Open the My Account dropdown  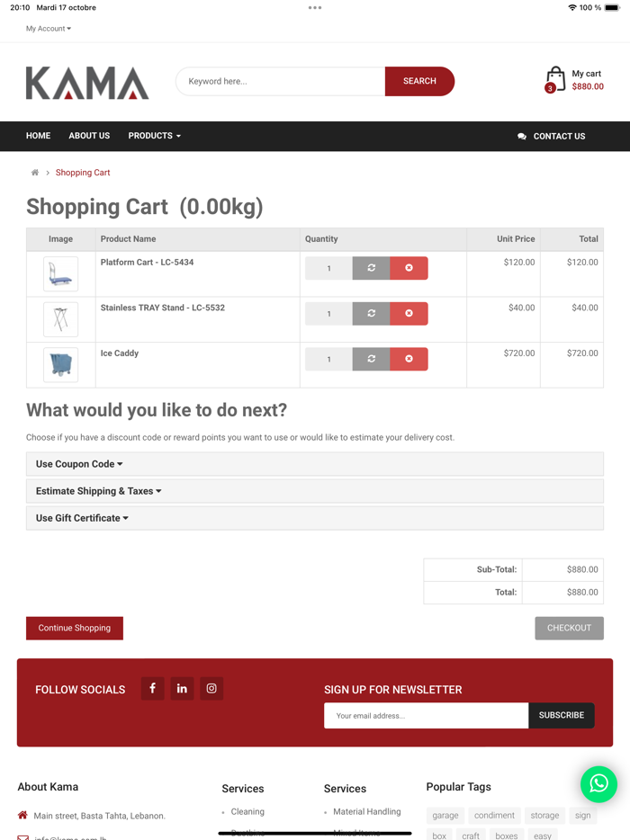coord(49,29)
